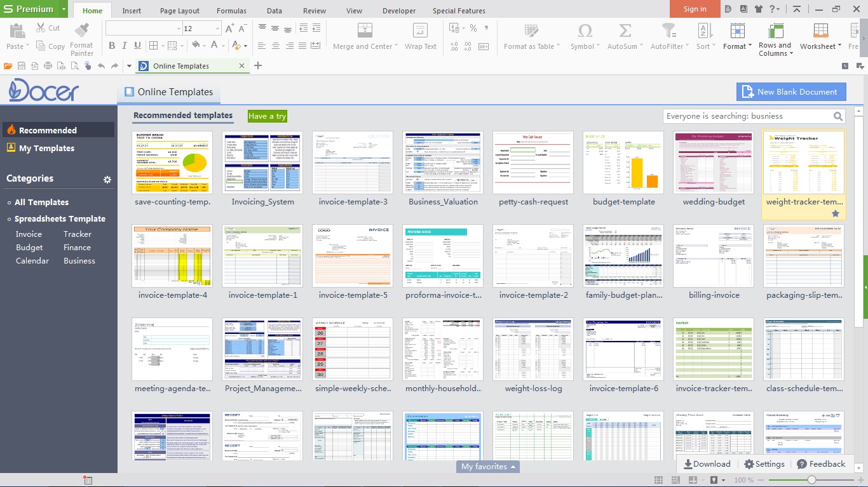Open the Invoice category link
This screenshot has width=868, height=487.
click(29, 234)
